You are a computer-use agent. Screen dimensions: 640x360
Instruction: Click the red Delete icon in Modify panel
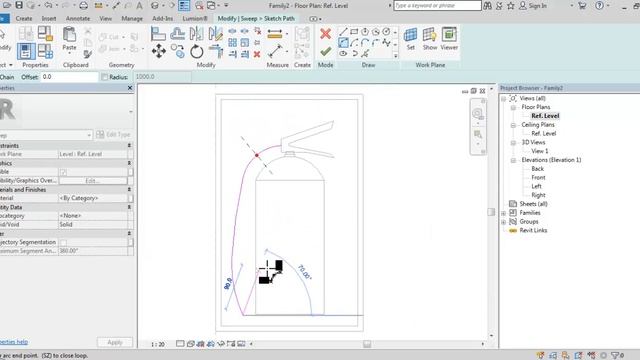(x=257, y=54)
